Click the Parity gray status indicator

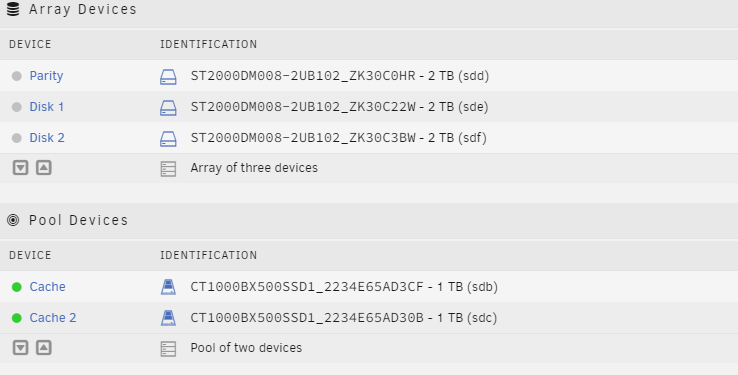pyautogui.click(x=16, y=76)
